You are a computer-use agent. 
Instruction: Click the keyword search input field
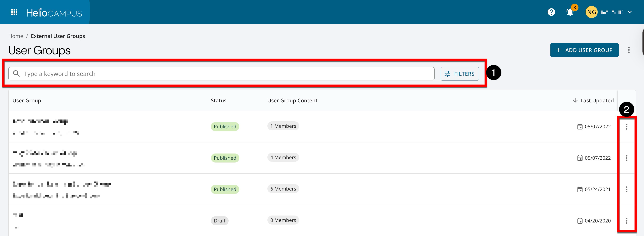[x=225, y=74]
